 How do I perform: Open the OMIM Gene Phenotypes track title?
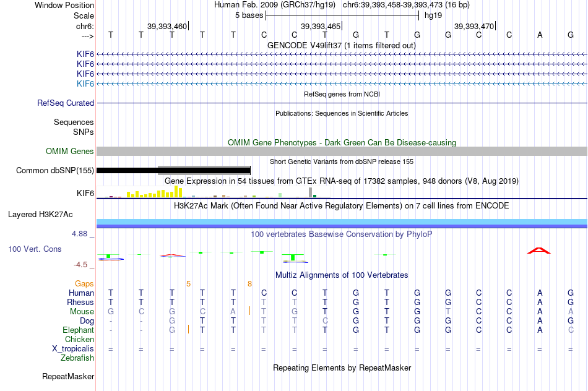click(x=342, y=142)
